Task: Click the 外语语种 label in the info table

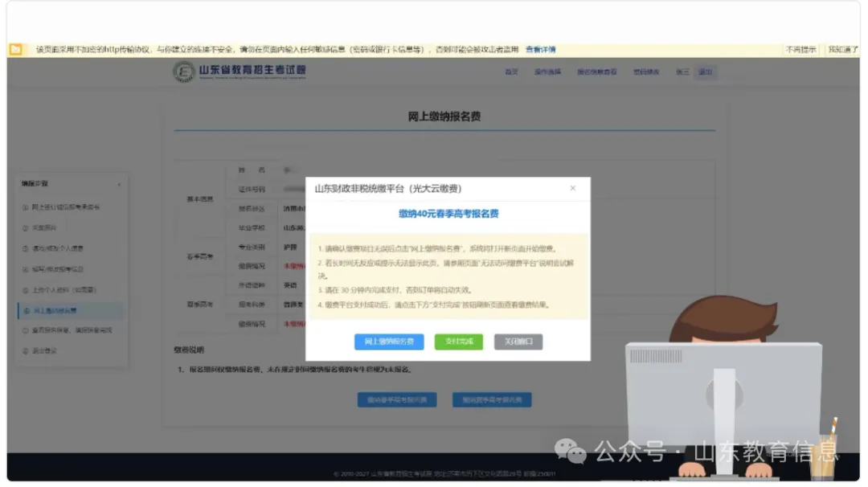Action: (x=252, y=285)
